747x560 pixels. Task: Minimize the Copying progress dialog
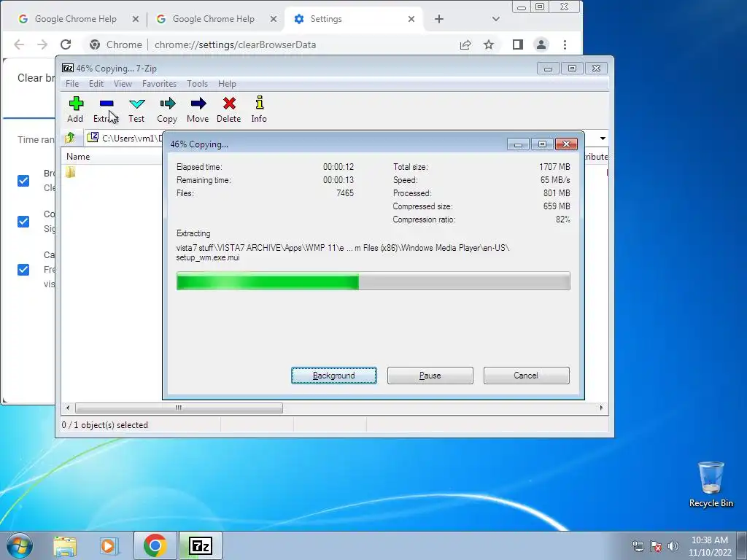(x=518, y=144)
